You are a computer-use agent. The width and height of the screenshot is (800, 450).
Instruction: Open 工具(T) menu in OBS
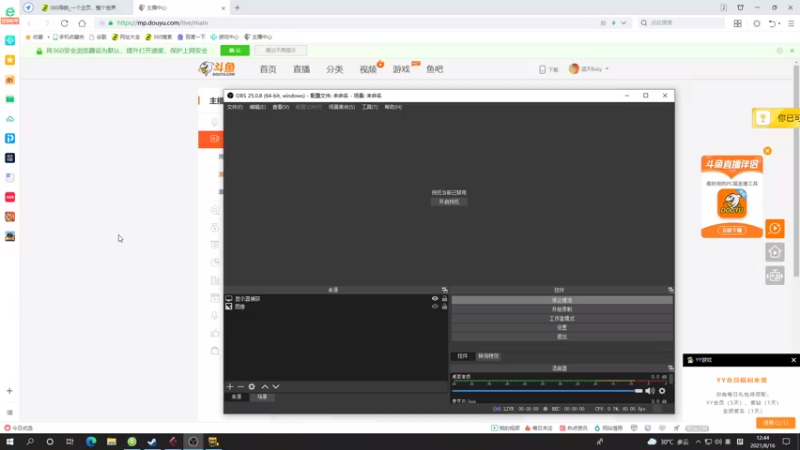[369, 107]
